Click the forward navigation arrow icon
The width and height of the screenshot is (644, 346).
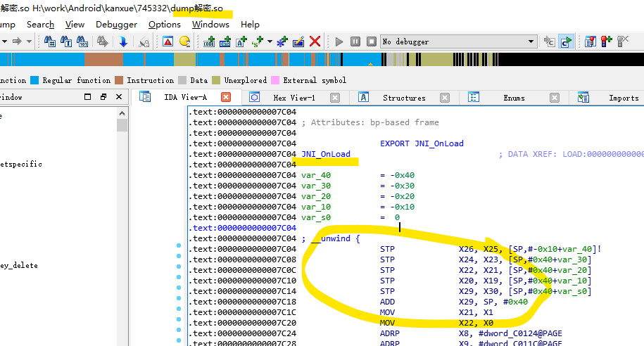pos(17,41)
